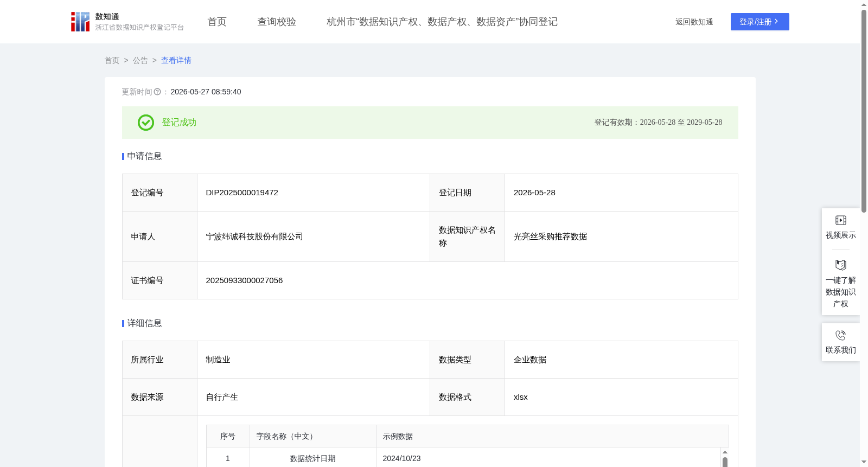The height and width of the screenshot is (467, 868).
Task: Click the 所属行业 label cell
Action: click(x=160, y=360)
